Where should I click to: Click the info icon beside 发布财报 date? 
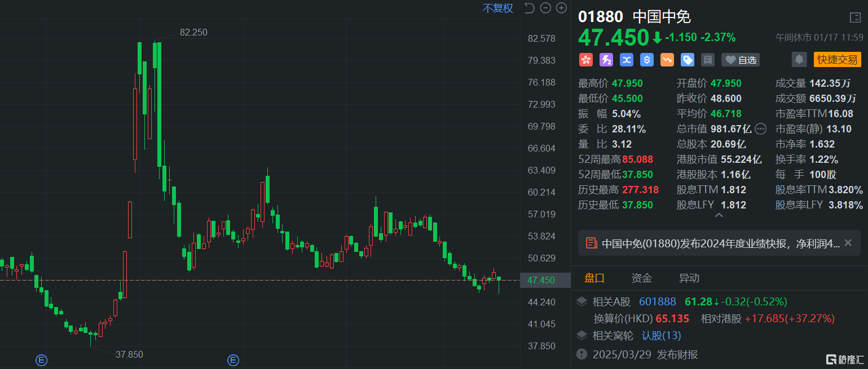pyautogui.click(x=581, y=354)
